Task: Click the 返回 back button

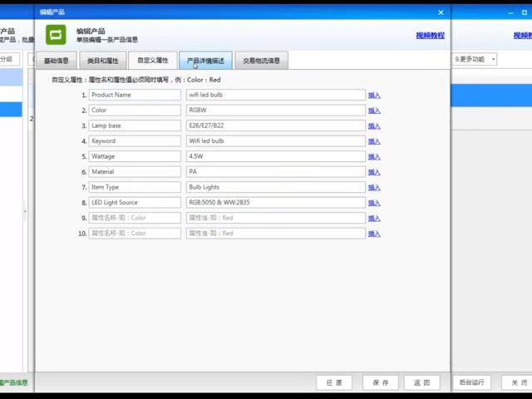Action: tap(421, 382)
